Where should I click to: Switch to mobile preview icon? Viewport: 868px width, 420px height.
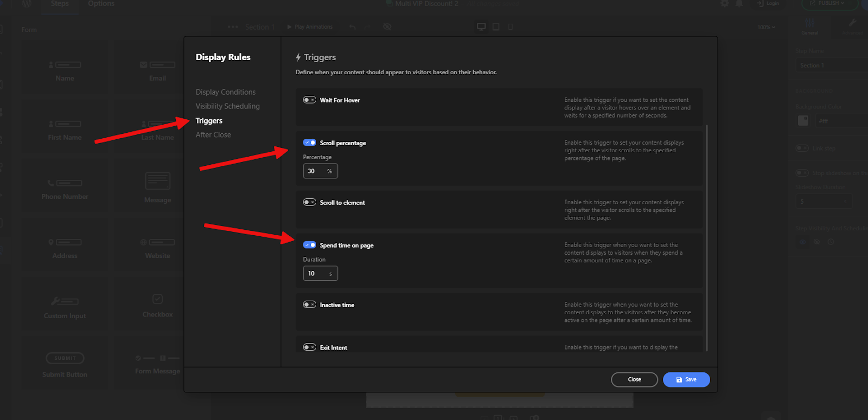[510, 27]
